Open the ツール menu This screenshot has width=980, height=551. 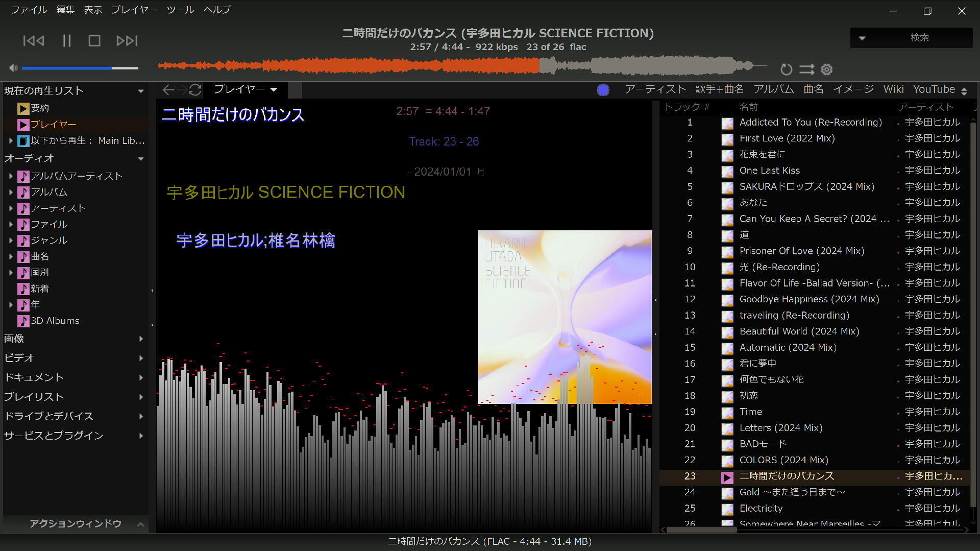[x=180, y=10]
